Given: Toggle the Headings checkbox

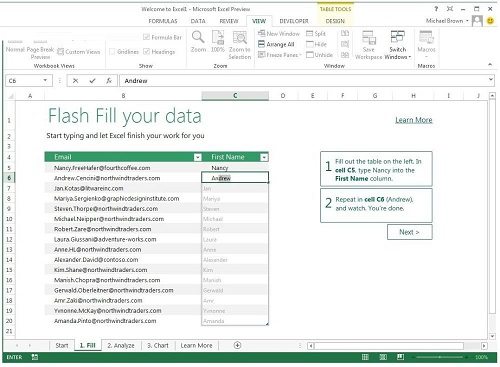Looking at the screenshot, I should [x=146, y=51].
